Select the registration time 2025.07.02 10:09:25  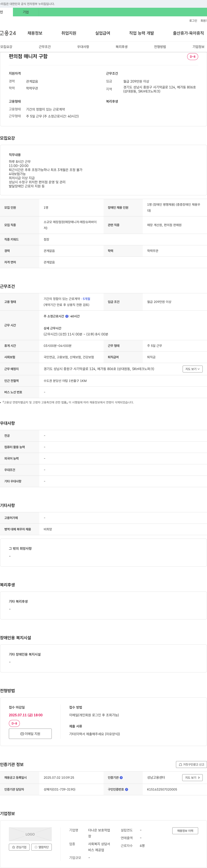[x=59, y=777]
